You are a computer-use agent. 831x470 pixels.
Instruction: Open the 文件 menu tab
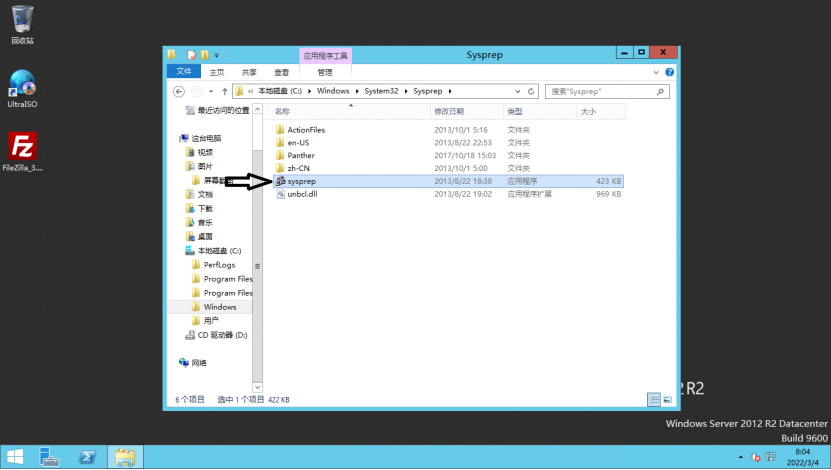[x=183, y=72]
